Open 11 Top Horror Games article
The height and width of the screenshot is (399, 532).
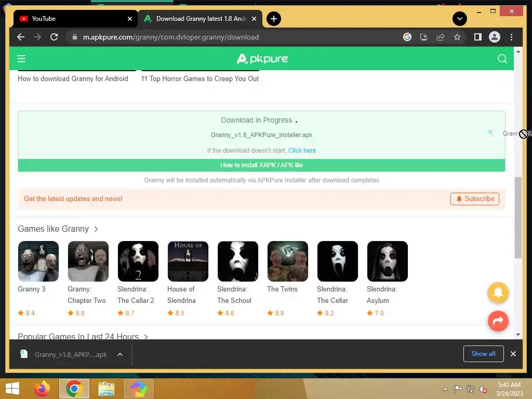click(x=200, y=79)
